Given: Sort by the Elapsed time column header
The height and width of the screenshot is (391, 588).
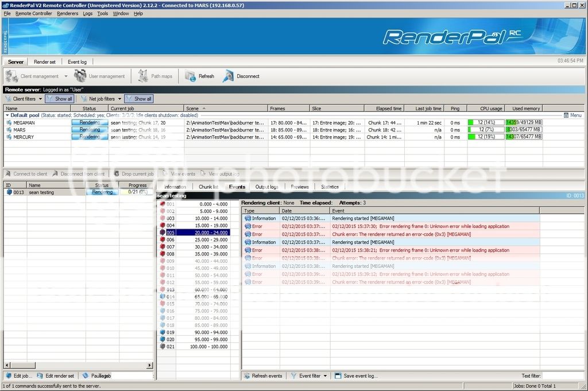Looking at the screenshot, I should 384,109.
